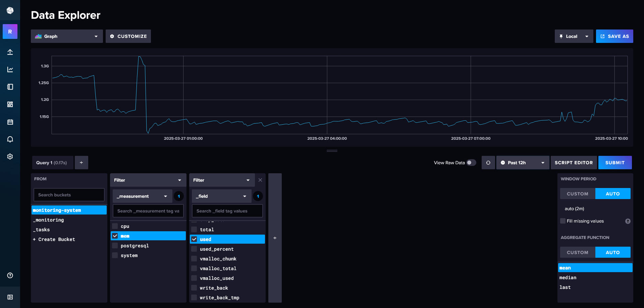The height and width of the screenshot is (308, 644).
Task: Open the Graph visualization type dropdown
Action: click(x=67, y=36)
